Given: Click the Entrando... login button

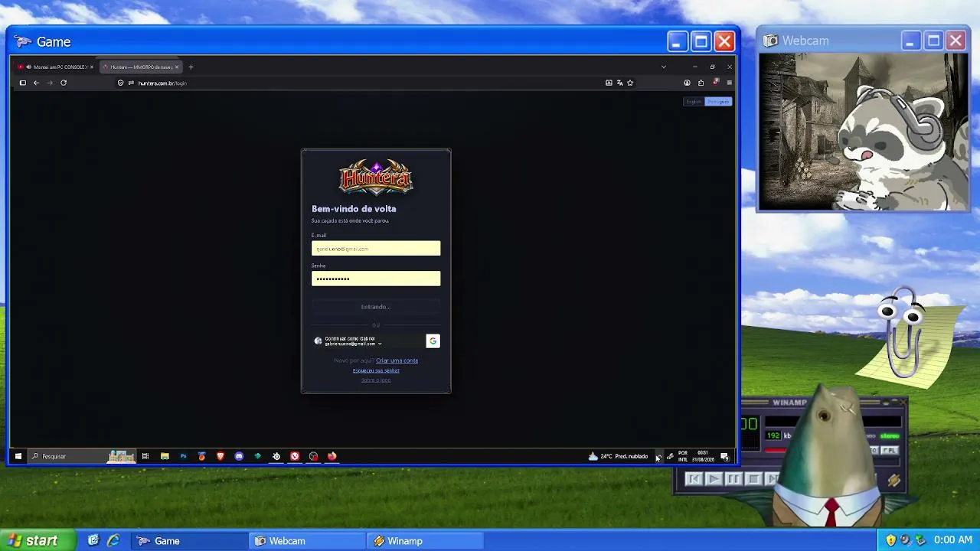Looking at the screenshot, I should click(376, 307).
